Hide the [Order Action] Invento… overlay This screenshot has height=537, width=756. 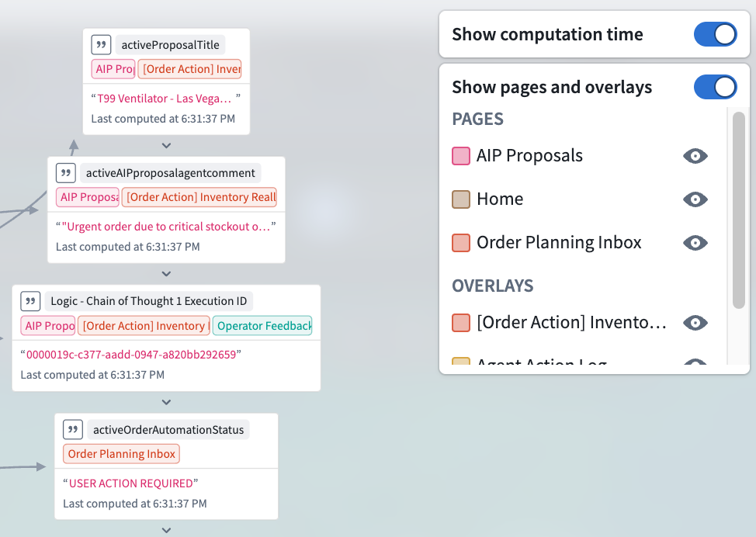695,323
